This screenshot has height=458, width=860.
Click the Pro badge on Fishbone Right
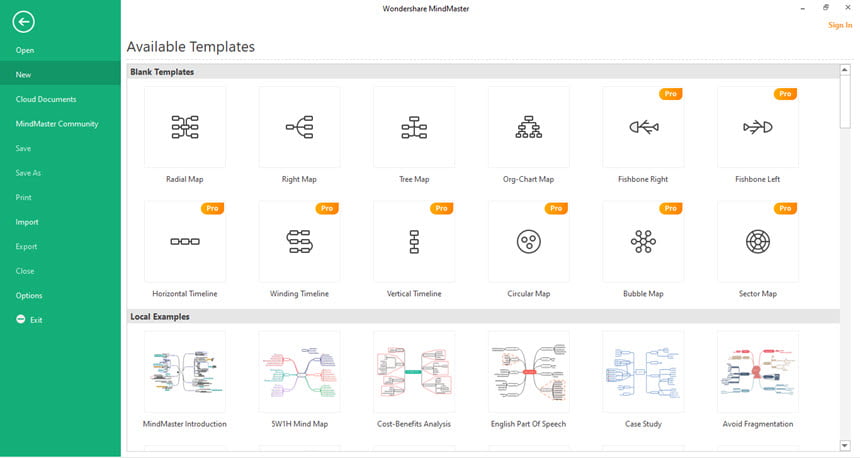670,94
